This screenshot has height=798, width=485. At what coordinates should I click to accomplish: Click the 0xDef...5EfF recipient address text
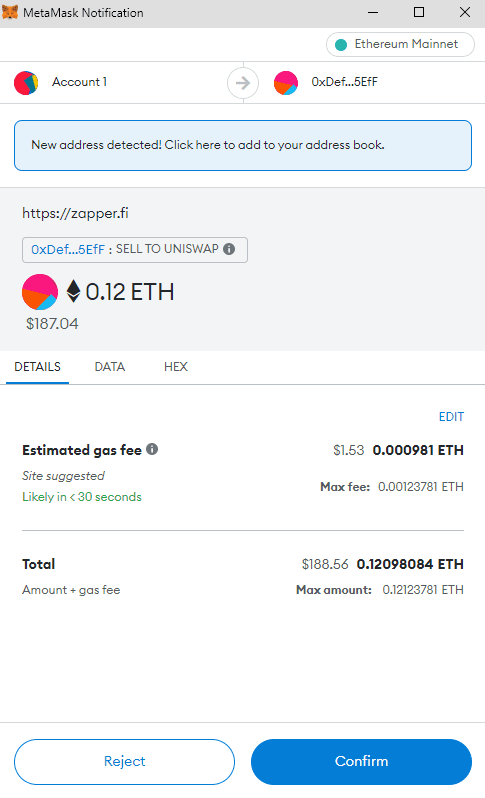tap(344, 82)
